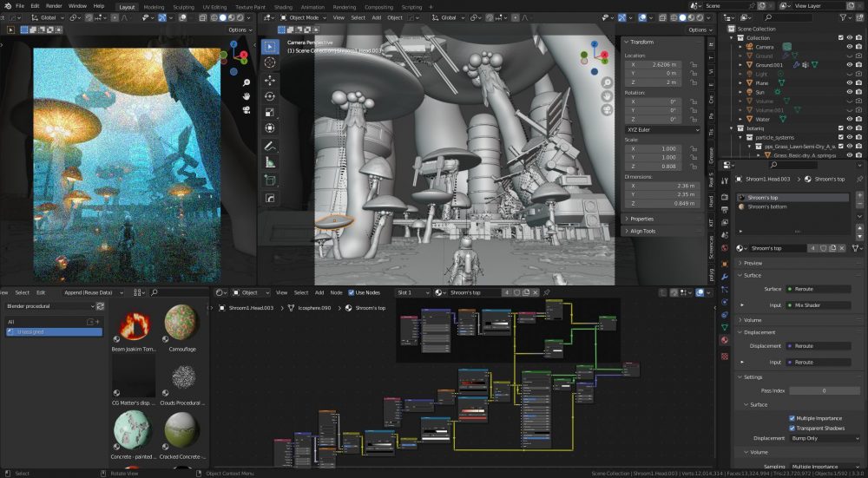The width and height of the screenshot is (868, 478).
Task: Expand the Align Tools section in sidebar
Action: click(661, 232)
